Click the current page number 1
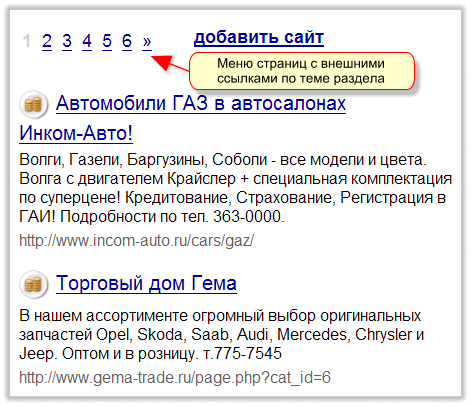 tap(27, 41)
